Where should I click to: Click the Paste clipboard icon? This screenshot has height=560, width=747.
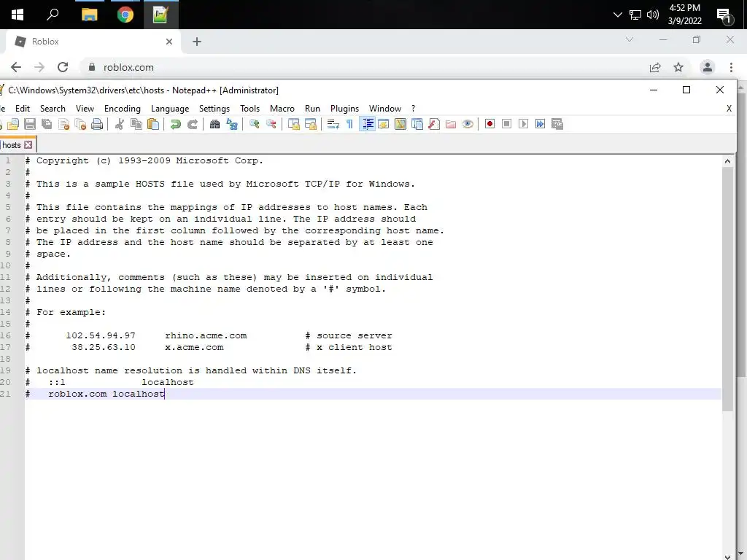click(x=153, y=124)
